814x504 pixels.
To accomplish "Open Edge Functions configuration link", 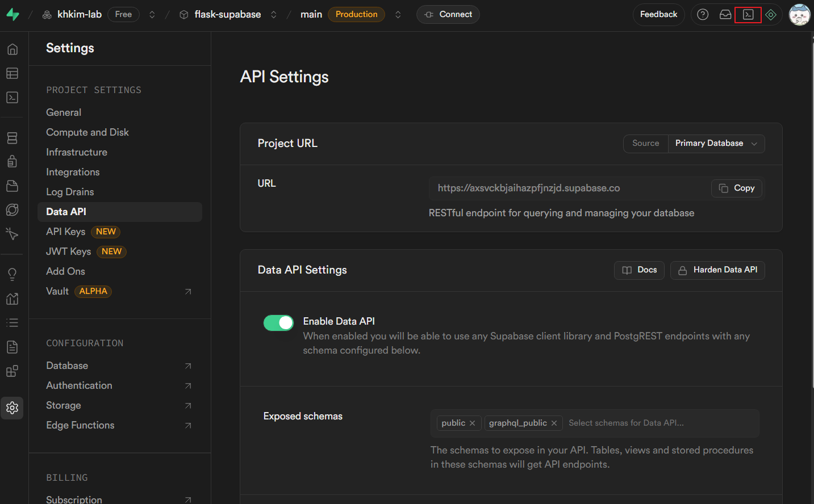I will click(x=120, y=425).
